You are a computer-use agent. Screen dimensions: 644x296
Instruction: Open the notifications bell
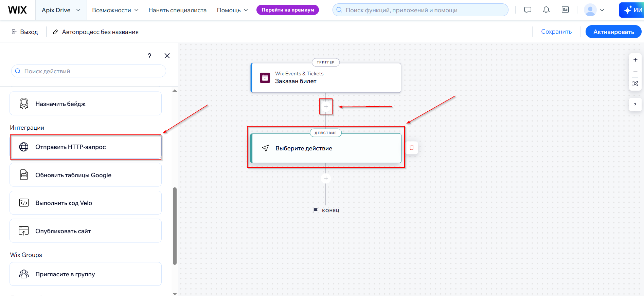pyautogui.click(x=546, y=10)
